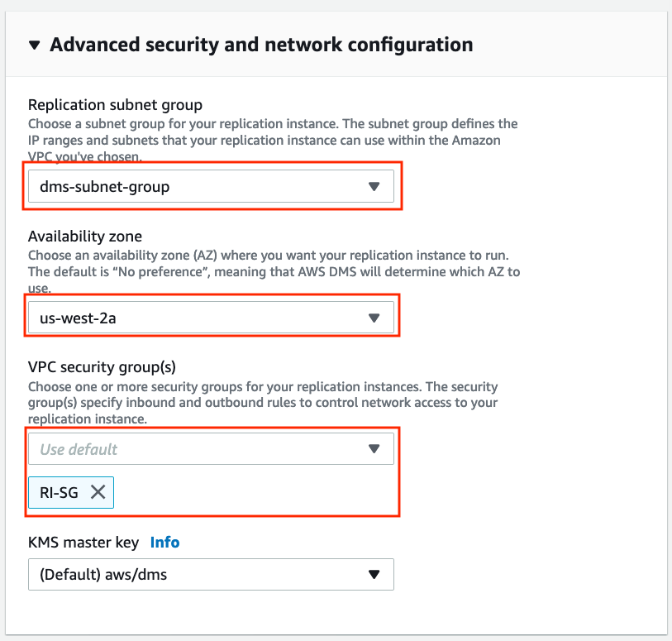Image resolution: width=672 pixels, height=641 pixels.
Task: Click the VPC security group dropdown arrow
Action: pos(374,449)
